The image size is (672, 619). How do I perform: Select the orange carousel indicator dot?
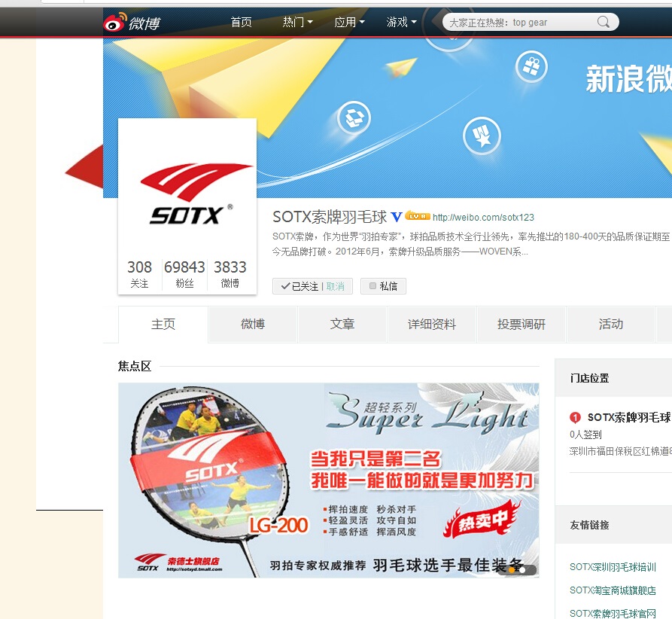(512, 570)
